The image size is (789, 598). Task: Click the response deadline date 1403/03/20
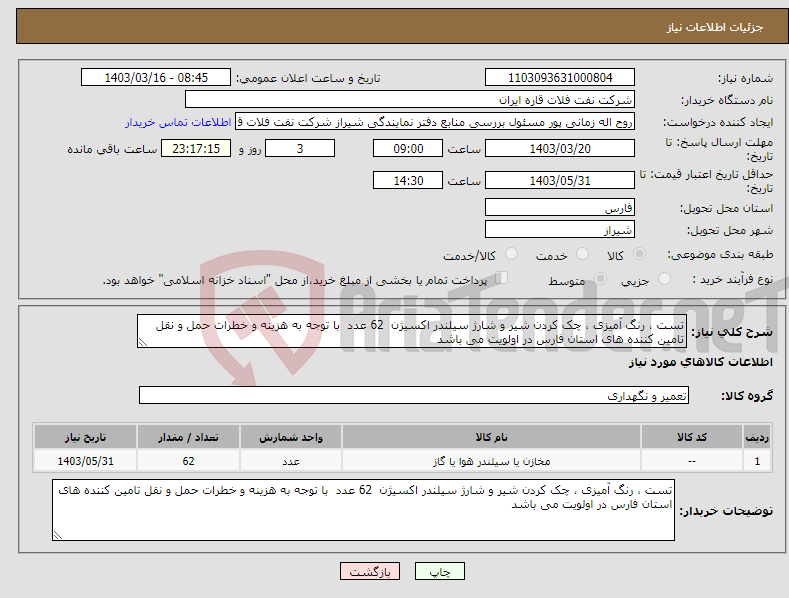[560, 148]
